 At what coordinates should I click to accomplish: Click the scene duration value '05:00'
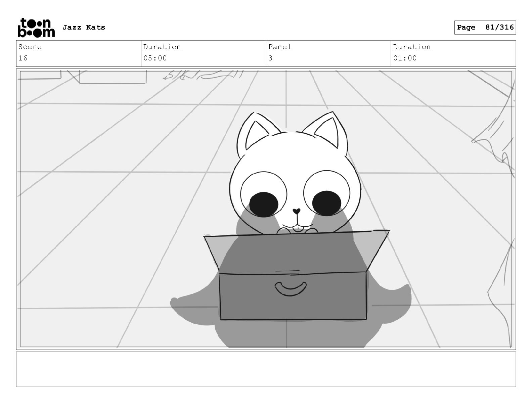155,58
